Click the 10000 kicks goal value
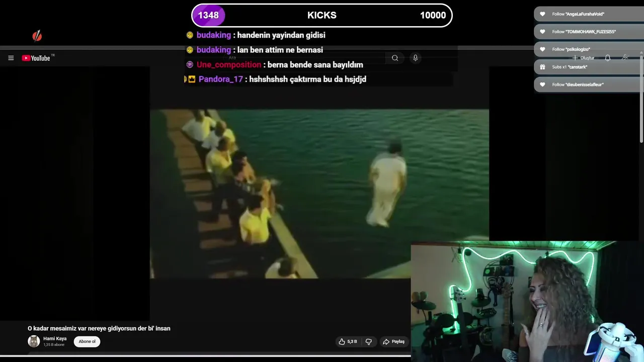This screenshot has height=362, width=644. pos(433,15)
